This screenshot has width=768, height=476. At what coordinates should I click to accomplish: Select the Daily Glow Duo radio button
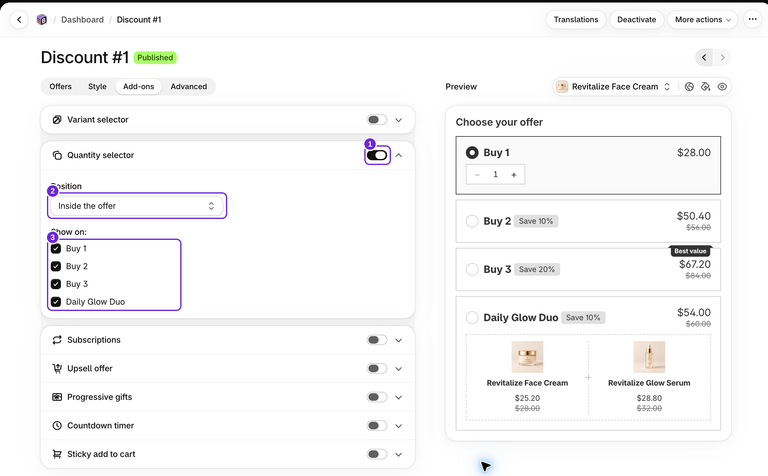click(472, 318)
